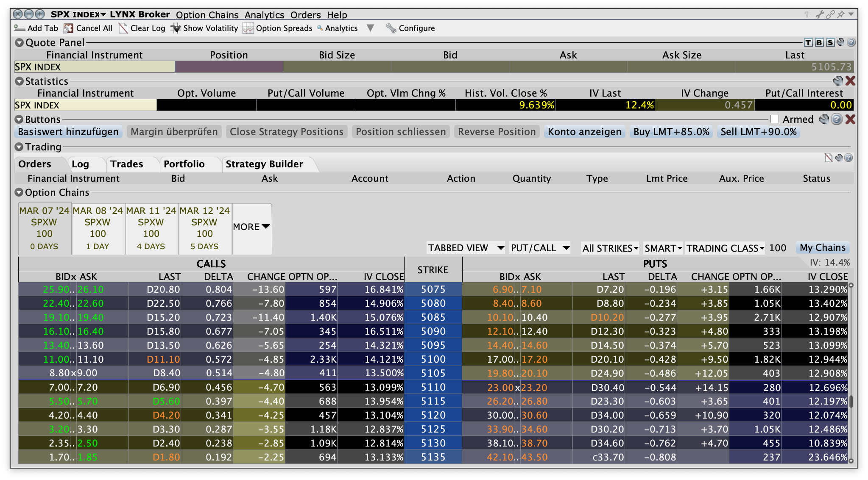Open the Option Chains menu
The height and width of the screenshot is (480, 868).
[x=207, y=15]
